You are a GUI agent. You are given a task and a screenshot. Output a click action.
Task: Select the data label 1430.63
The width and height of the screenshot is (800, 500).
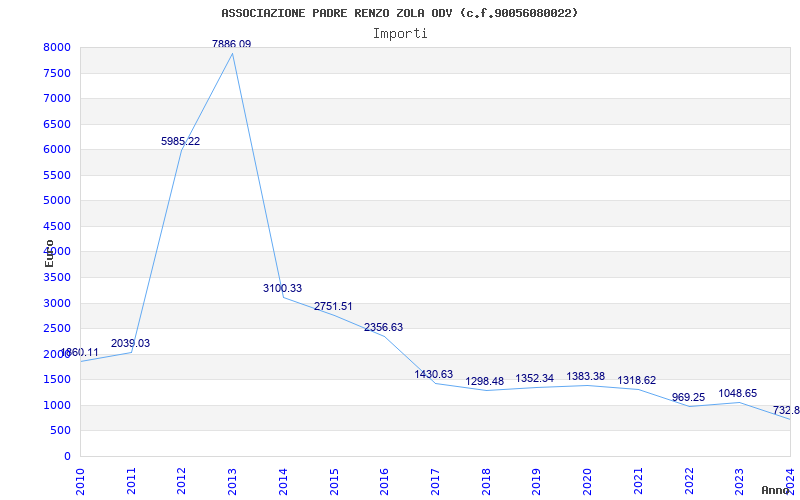(434, 374)
